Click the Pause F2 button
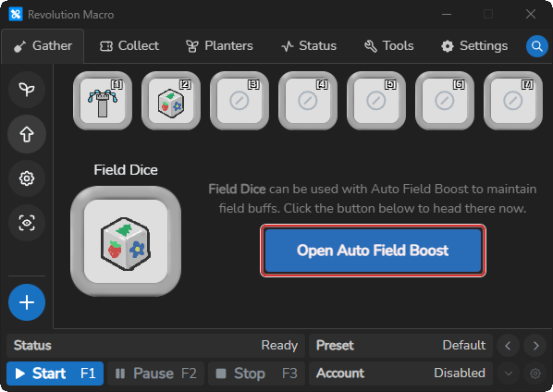The height and width of the screenshot is (392, 553). (156, 374)
